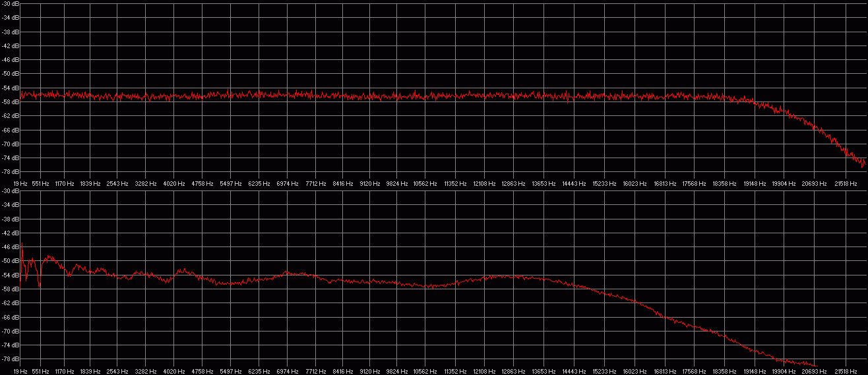Click the -78 dB label of upper graph
Viewport: 868px width, 375px height.
pyautogui.click(x=10, y=172)
